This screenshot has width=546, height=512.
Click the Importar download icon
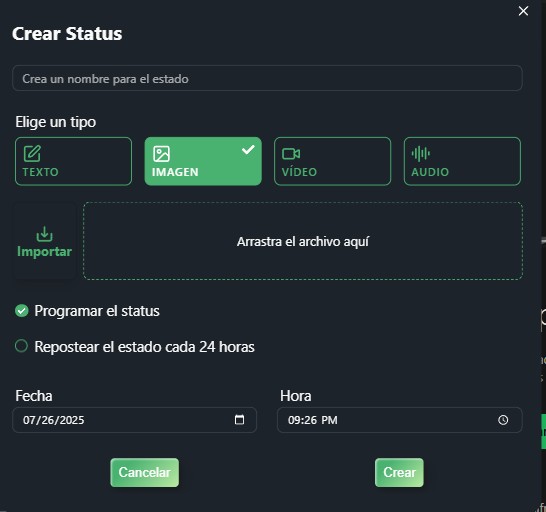45,234
